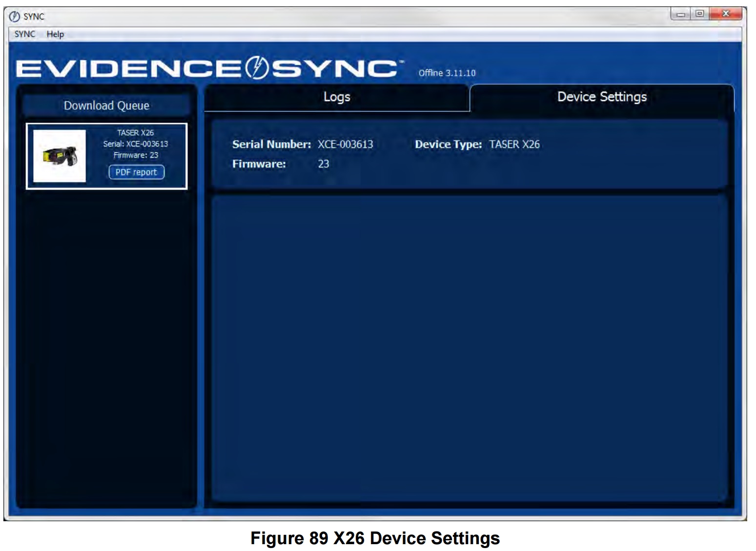This screenshot has width=756, height=551.
Task: Click the Download Queue header
Action: [106, 105]
